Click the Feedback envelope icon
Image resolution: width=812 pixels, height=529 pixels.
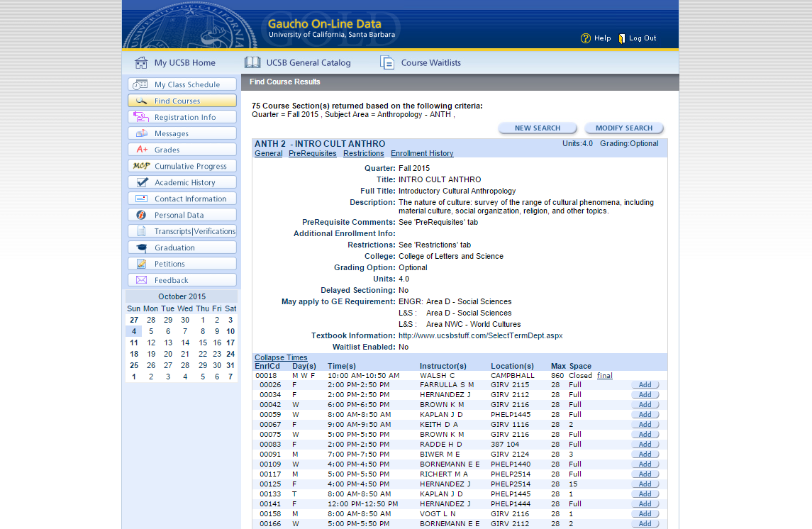[x=141, y=280]
